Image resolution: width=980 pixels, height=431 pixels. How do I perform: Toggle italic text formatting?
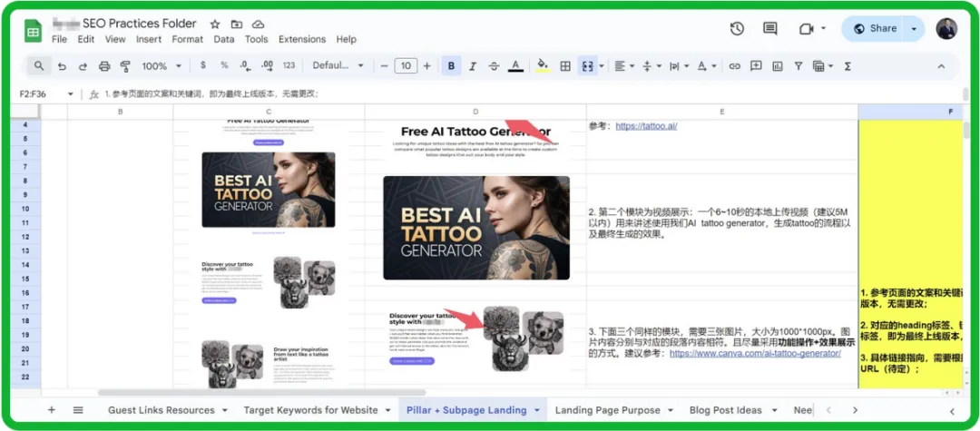click(472, 66)
